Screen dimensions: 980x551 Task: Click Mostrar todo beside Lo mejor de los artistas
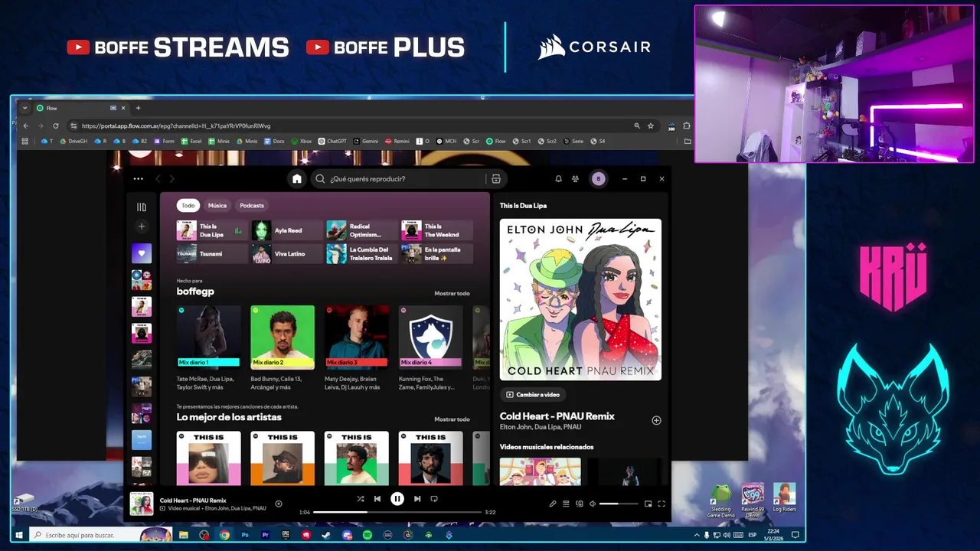tap(452, 419)
